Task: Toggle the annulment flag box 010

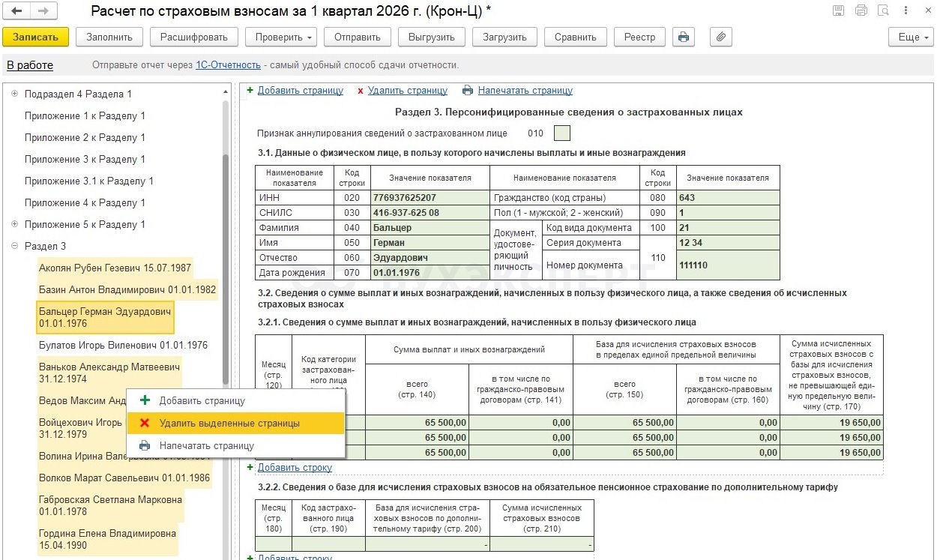Action: tap(562, 133)
